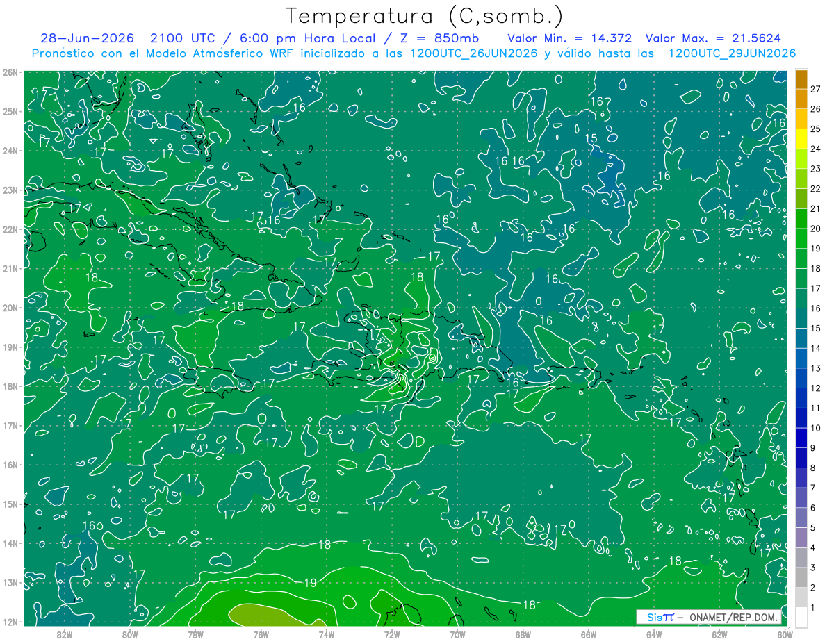Click legend value '10' on color bar

pos(815,428)
